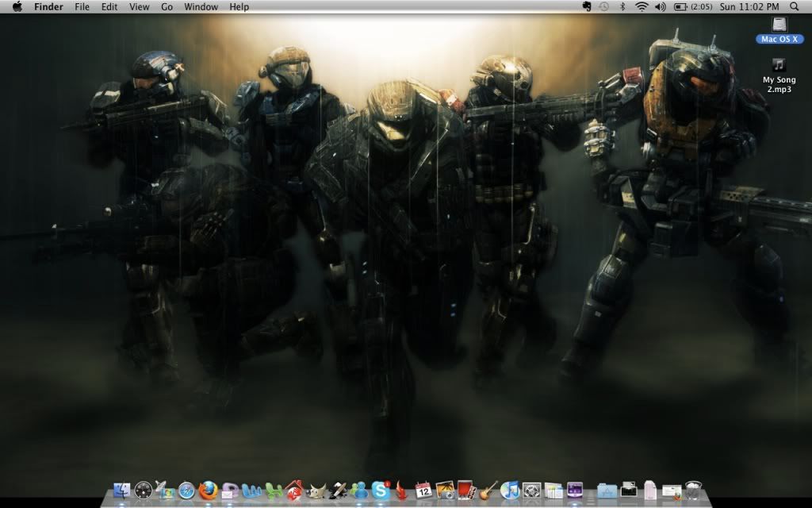Launch GarageBand guitar icon
Viewport: 812px width, 508px height.
pos(488,491)
